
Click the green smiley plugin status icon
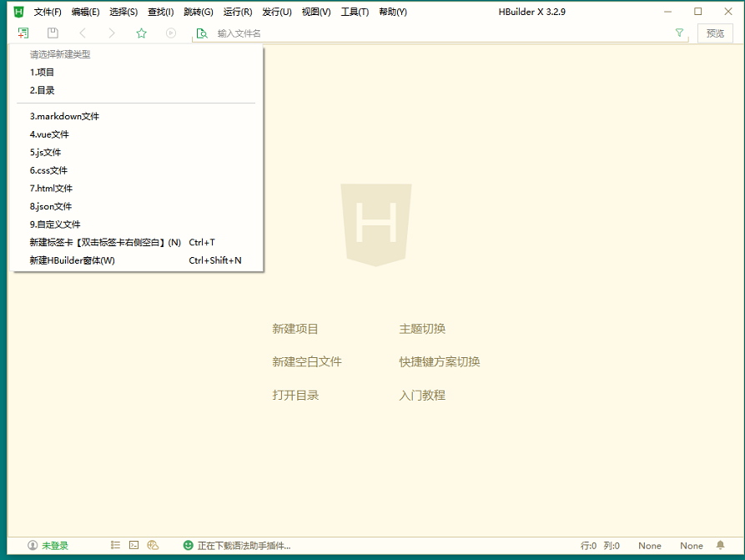[x=189, y=545]
